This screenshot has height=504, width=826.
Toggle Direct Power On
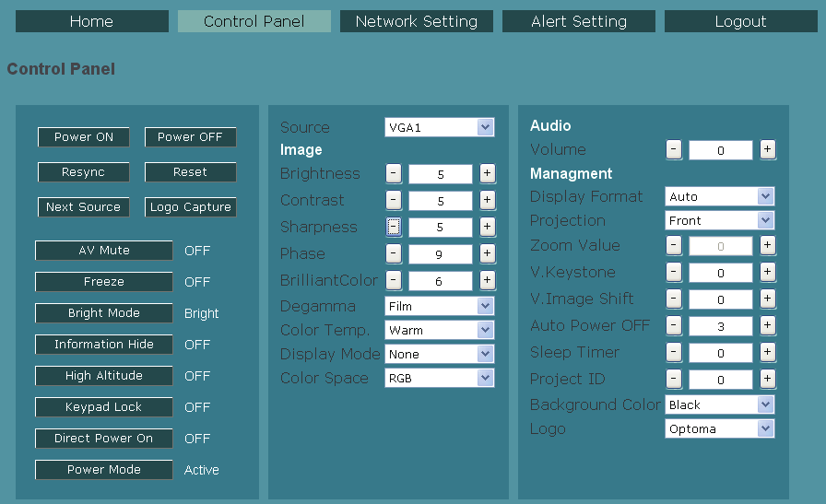104,439
